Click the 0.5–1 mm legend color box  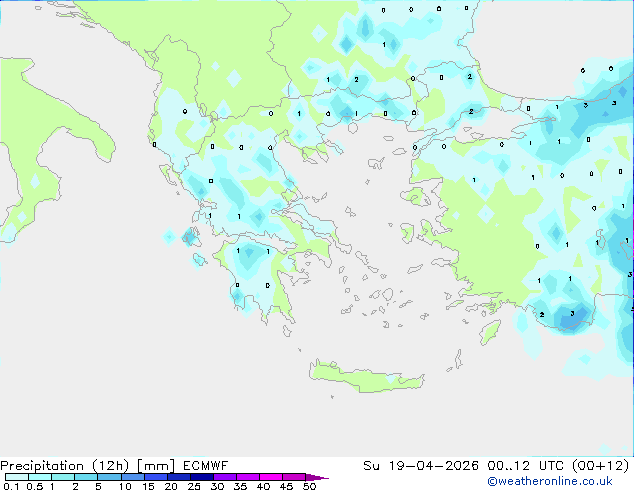pyautogui.click(x=40, y=477)
